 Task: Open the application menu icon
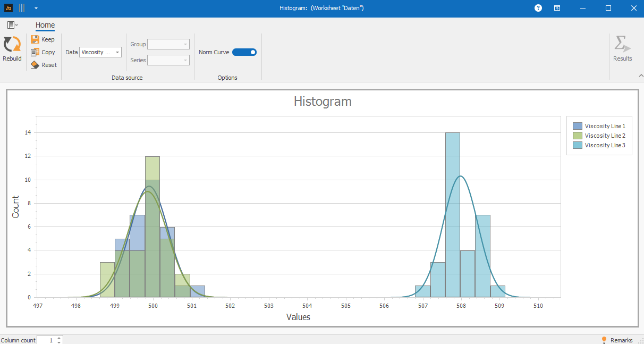pos(12,25)
